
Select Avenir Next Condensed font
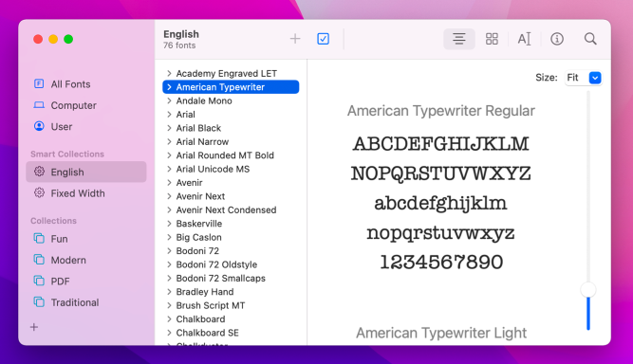click(231, 210)
